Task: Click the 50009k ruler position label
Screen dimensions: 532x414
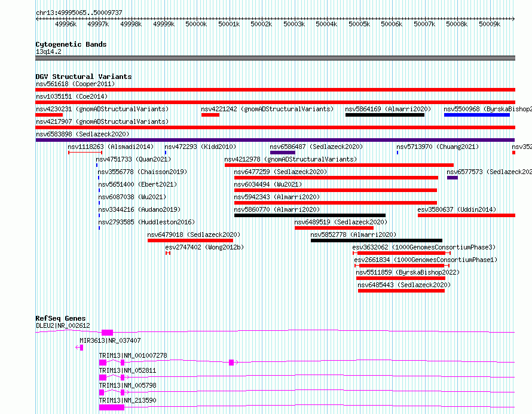Action: point(490,24)
